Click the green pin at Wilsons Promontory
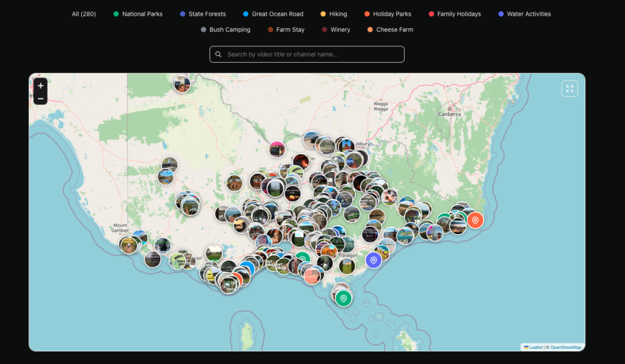The image size is (625, 364). coord(343,298)
